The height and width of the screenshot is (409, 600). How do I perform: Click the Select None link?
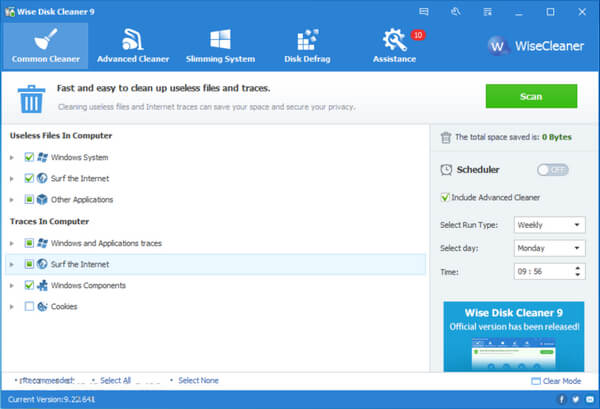[198, 381]
